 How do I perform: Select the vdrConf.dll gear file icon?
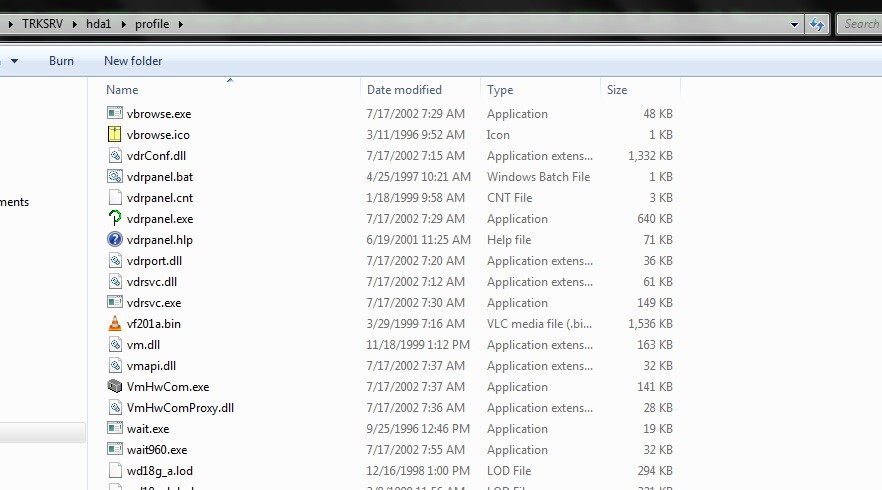pos(115,156)
